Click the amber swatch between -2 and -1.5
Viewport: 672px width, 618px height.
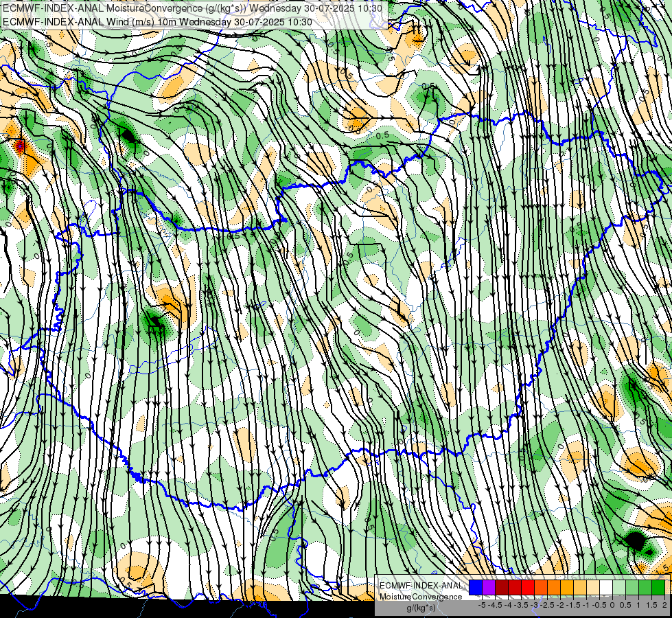567,588
